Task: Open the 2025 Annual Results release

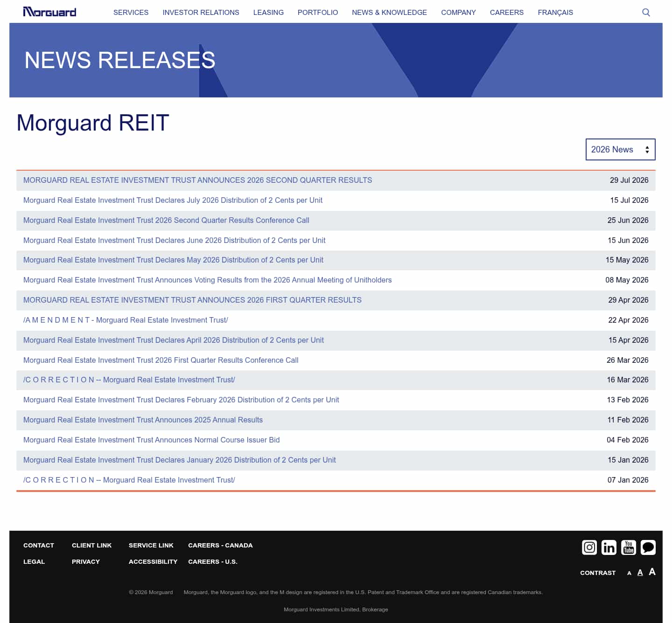Action: 143,420
